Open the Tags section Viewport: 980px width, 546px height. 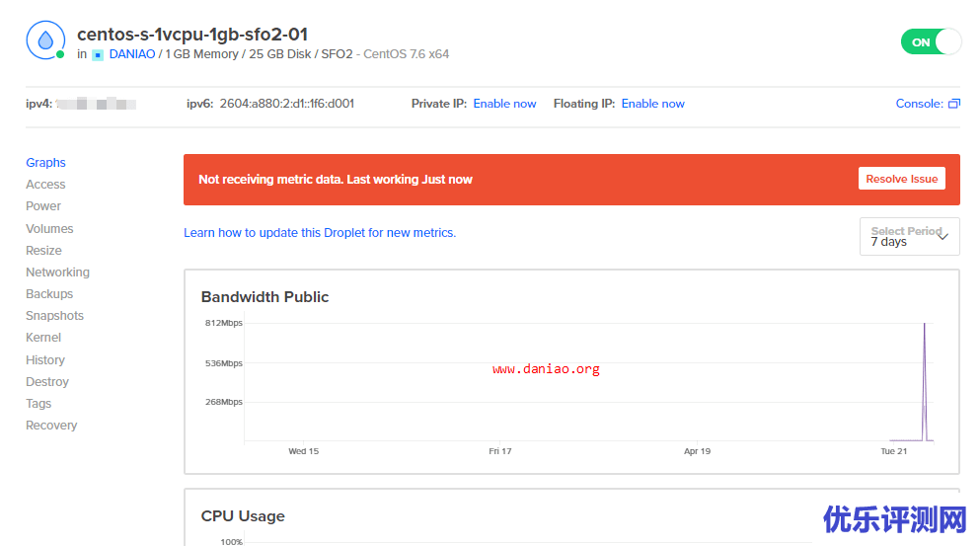pos(38,404)
